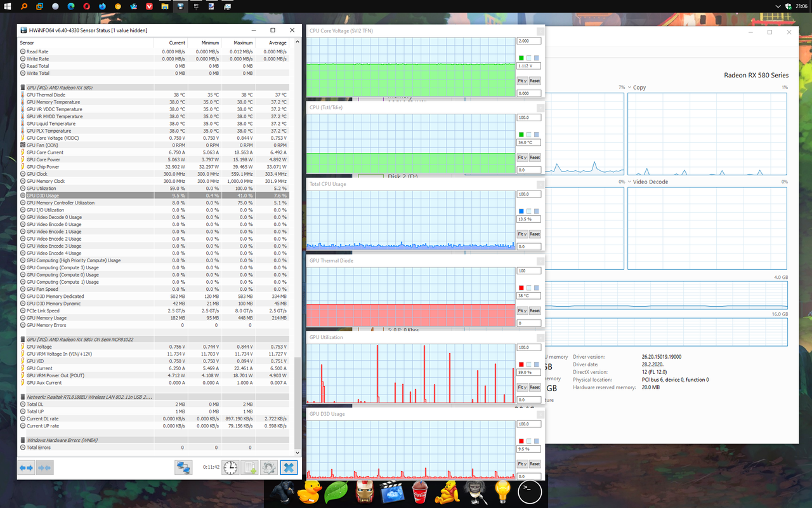This screenshot has width=812, height=508.
Task: Click the sensor list scroll-up arrow
Action: [x=298, y=42]
